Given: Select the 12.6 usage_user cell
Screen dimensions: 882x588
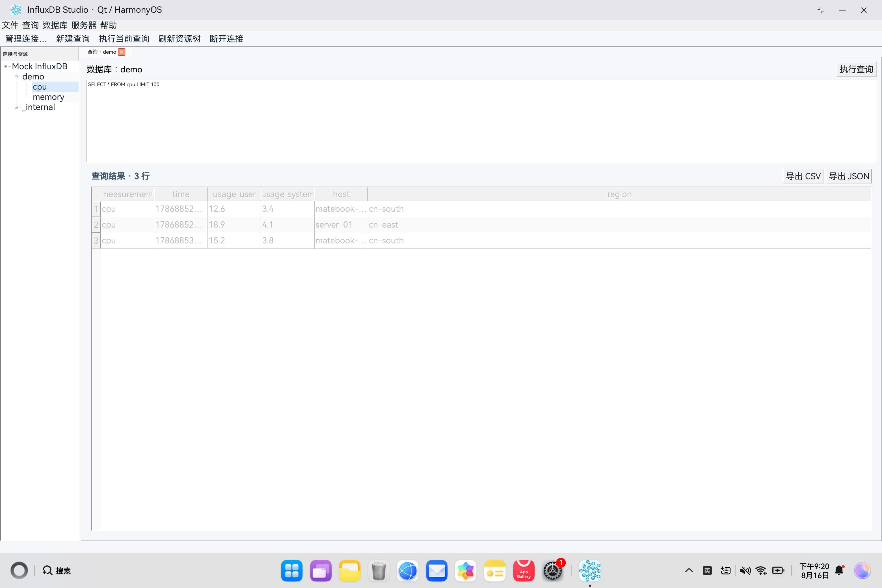Looking at the screenshot, I should click(x=234, y=209).
